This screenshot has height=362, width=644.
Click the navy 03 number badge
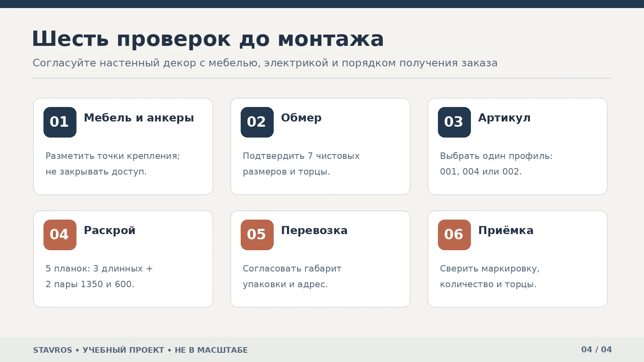[454, 122]
